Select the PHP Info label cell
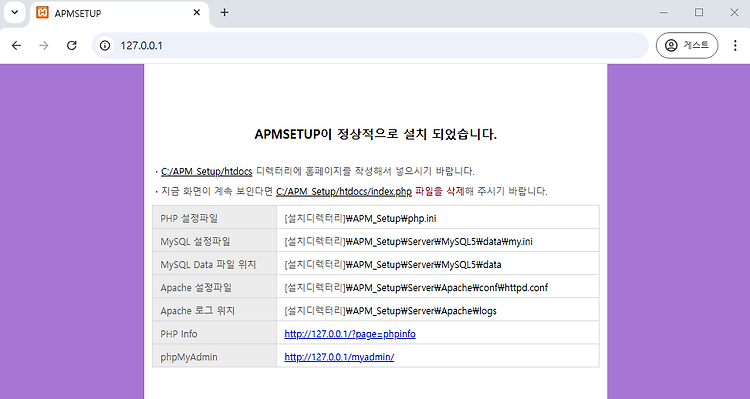This screenshot has height=399, width=750. click(214, 333)
